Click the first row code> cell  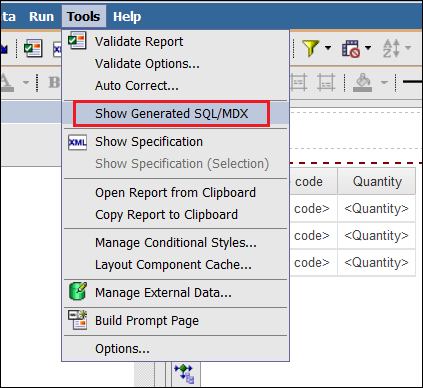313,209
